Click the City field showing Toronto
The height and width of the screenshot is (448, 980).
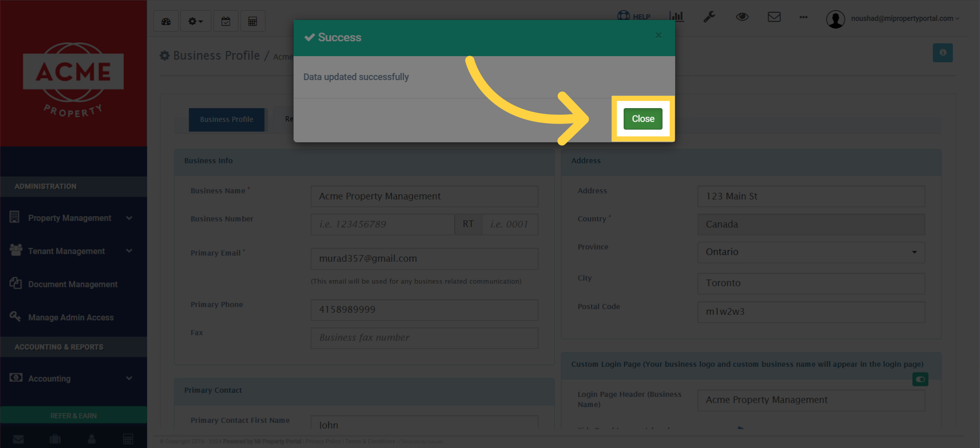click(811, 283)
